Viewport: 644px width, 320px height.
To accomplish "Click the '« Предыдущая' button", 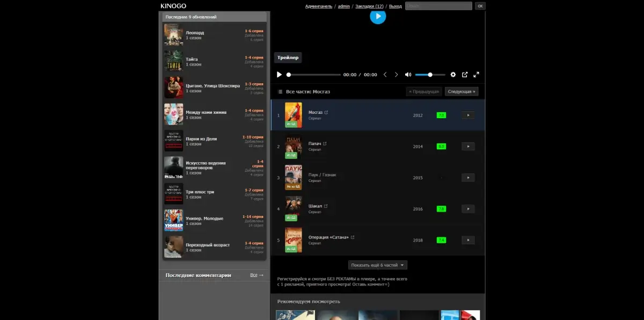I will tap(424, 91).
